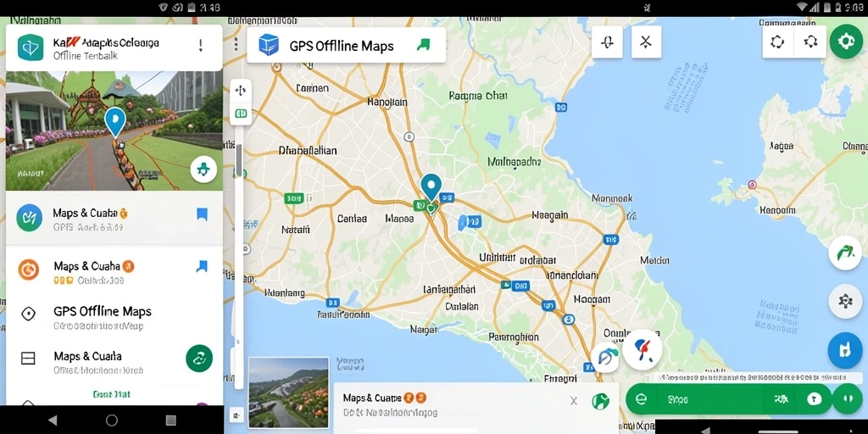The height and width of the screenshot is (434, 868).
Task: Click the Dhabafialian label on the map
Action: pos(307,150)
